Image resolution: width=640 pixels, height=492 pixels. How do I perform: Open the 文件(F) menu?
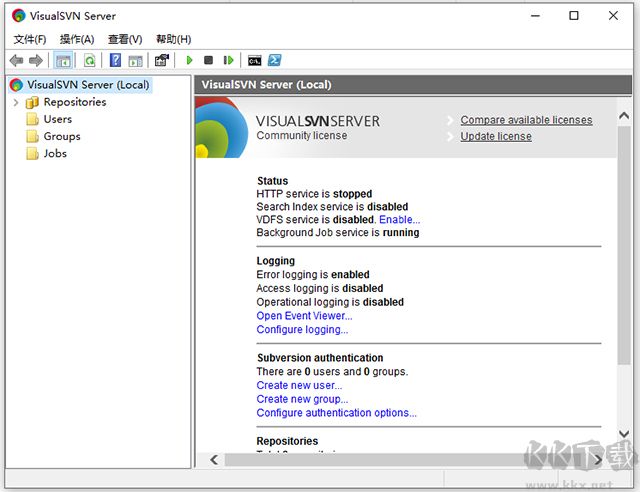tap(30, 39)
